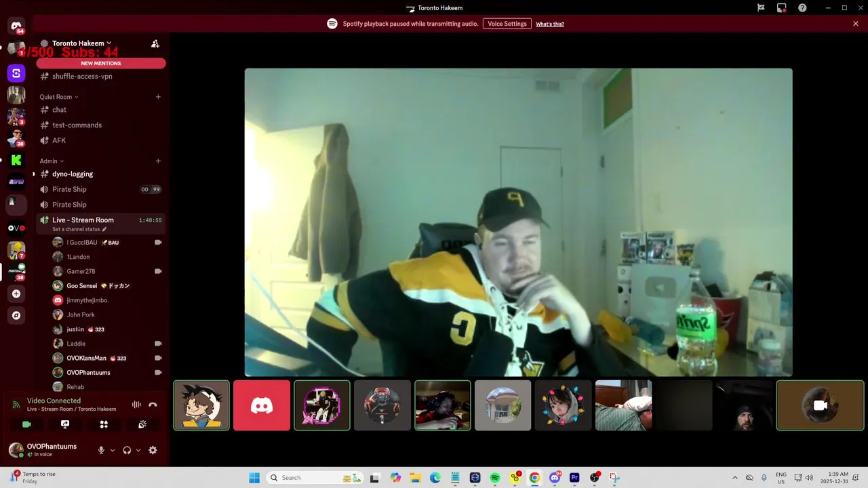Open the OVO server icon in the sidebar
The height and width of the screenshot is (488, 868).
16,228
